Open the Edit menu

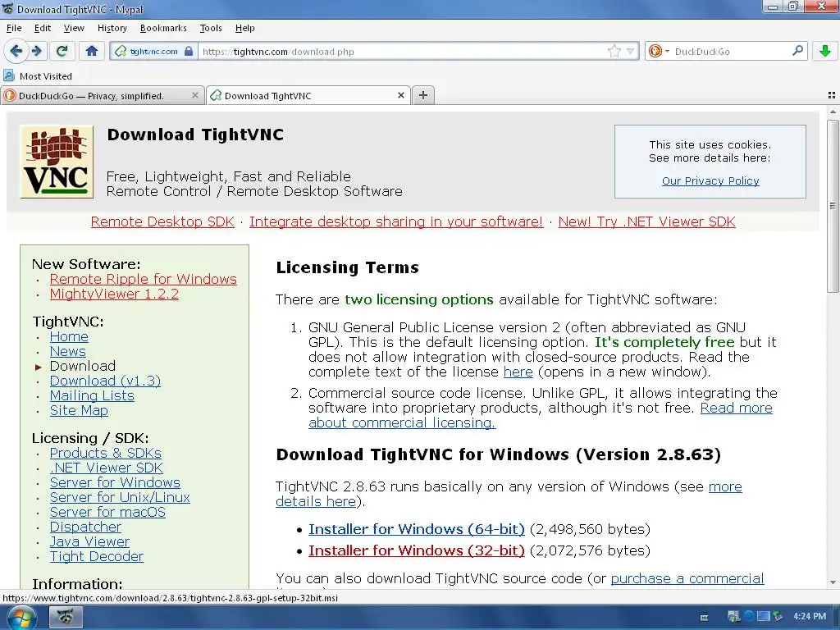tap(43, 28)
